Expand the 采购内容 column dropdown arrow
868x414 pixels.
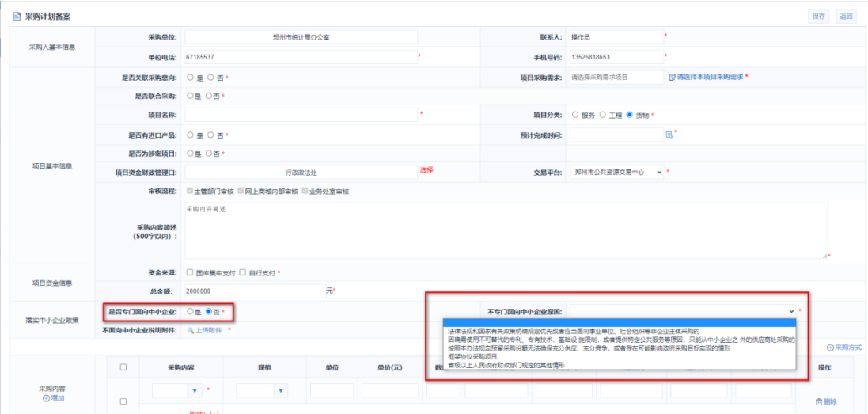(x=196, y=390)
